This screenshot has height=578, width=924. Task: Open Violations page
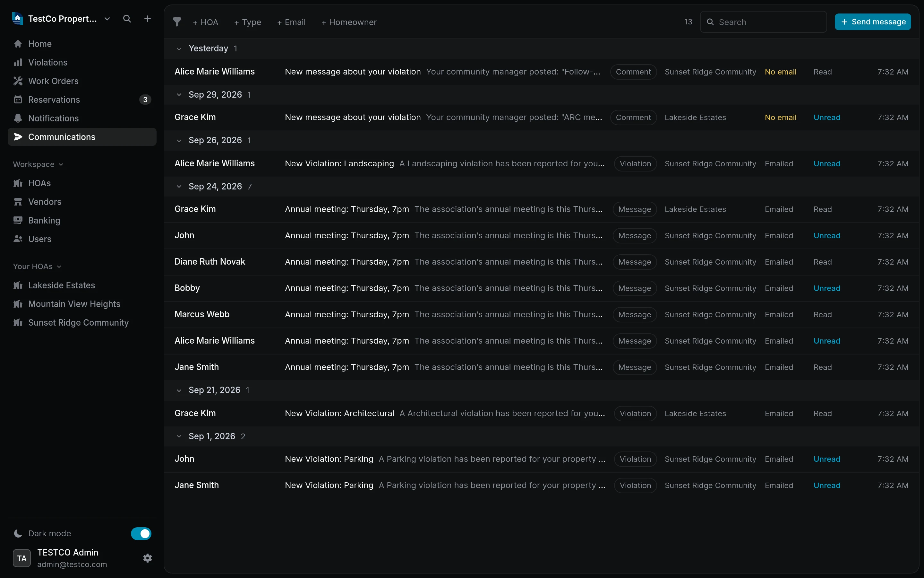coord(82,62)
